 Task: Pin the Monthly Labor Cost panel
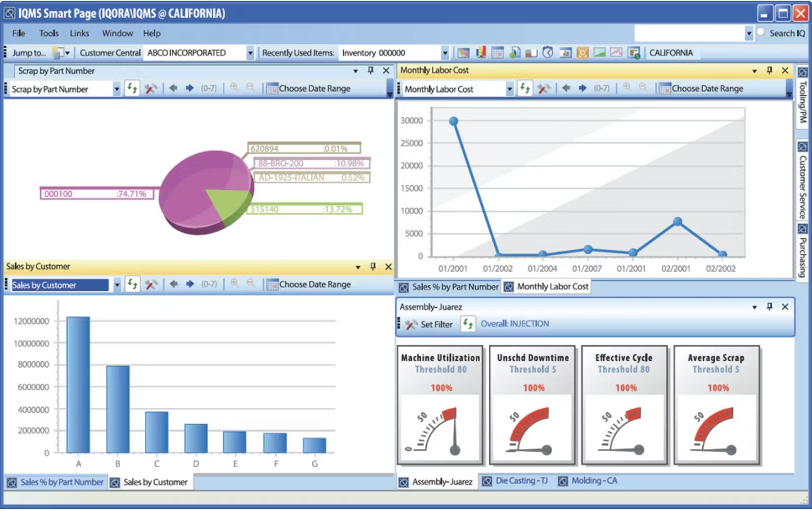pyautogui.click(x=769, y=70)
